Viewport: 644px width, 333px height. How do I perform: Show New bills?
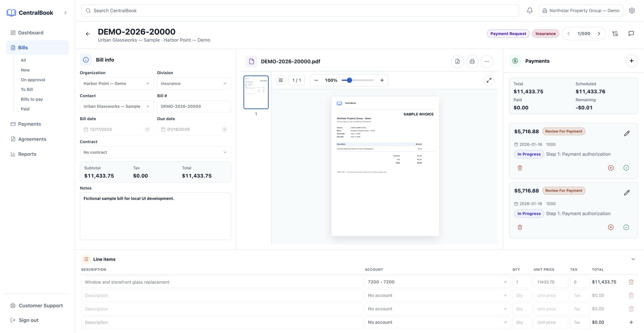point(25,70)
